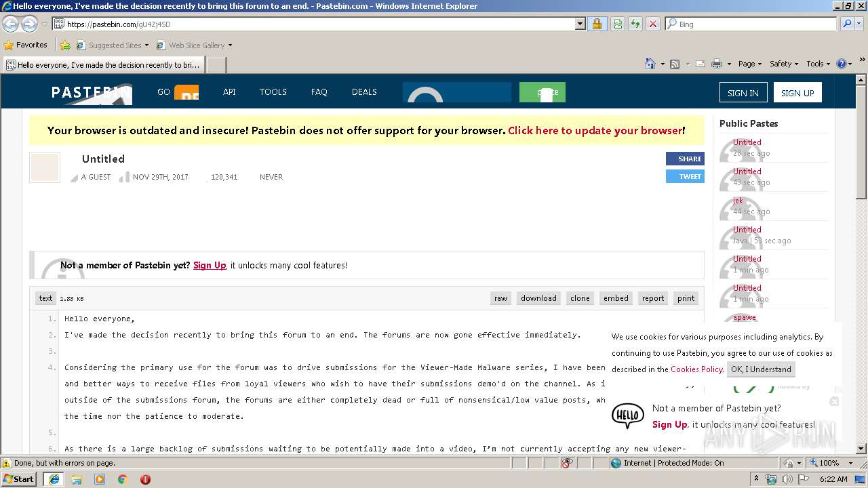Open Print options dropdown arrow

pos(729,64)
